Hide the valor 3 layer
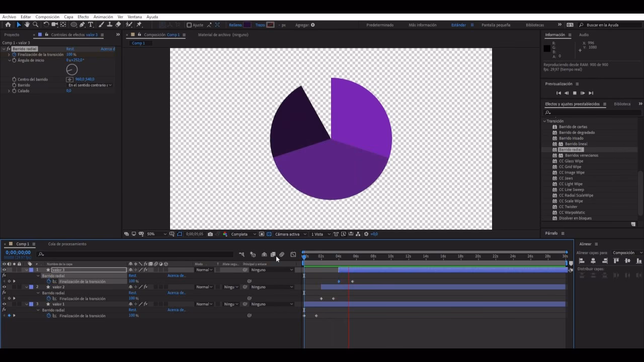The image size is (644, 362). [x=4, y=270]
